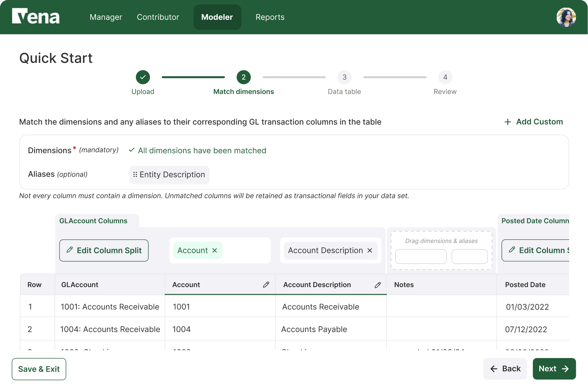Open the Contributor tab
This screenshot has height=388, width=588.
158,17
